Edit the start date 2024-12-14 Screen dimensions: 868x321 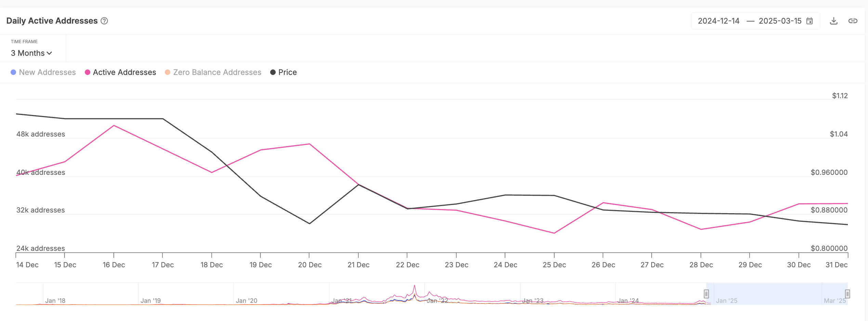point(719,21)
